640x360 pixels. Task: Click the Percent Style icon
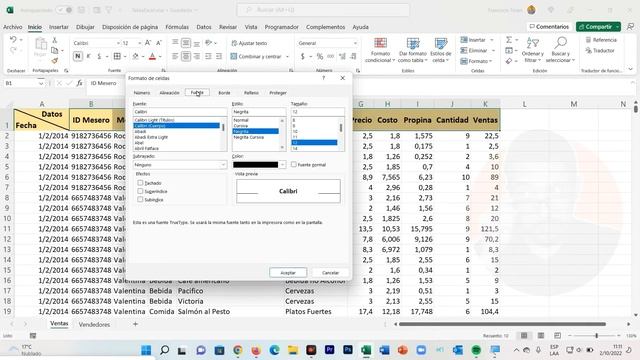pos(320,56)
